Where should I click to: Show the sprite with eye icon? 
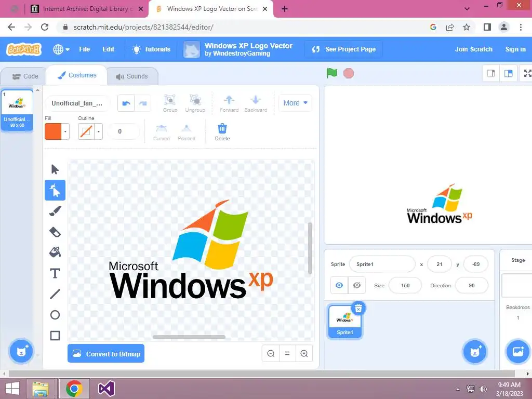339,285
